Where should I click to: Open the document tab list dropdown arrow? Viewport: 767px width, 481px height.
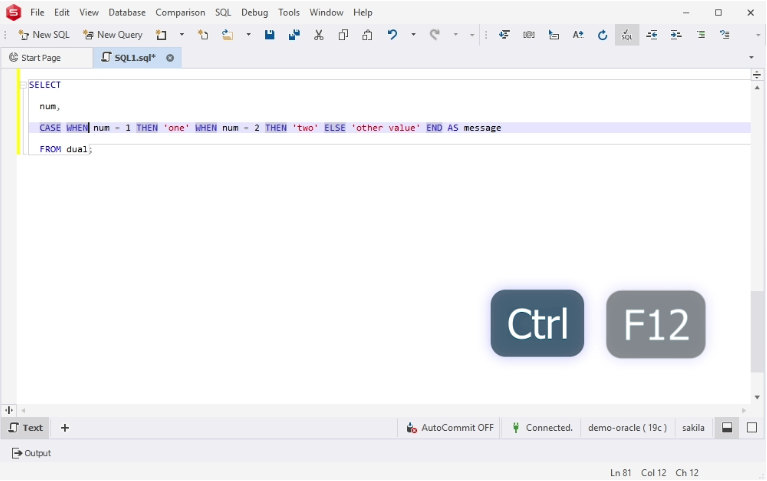pos(751,58)
